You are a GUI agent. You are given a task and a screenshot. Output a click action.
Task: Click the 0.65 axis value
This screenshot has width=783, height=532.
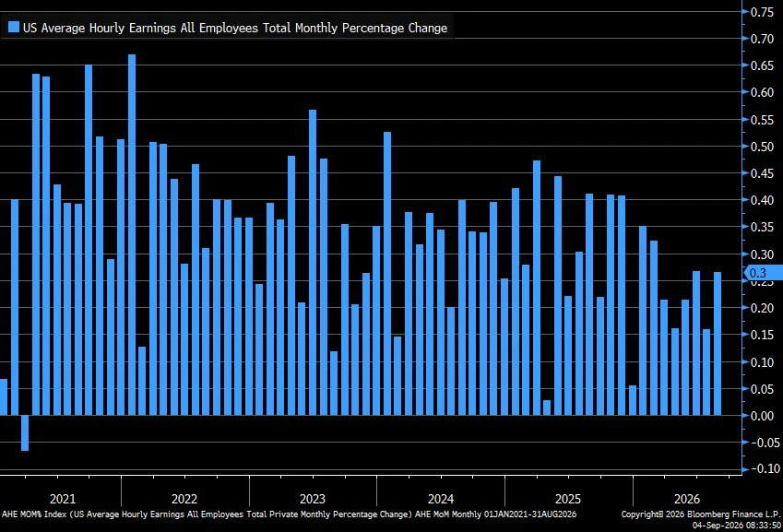pos(762,65)
